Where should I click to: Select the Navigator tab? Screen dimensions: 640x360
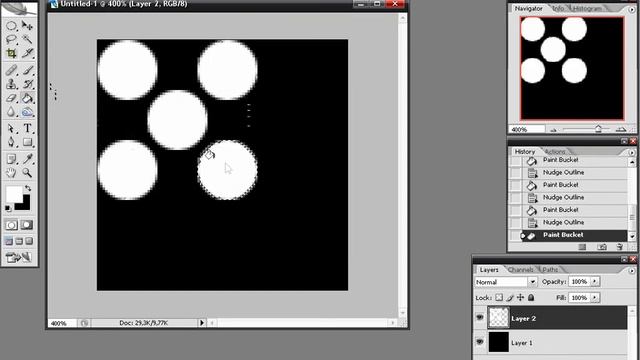[x=529, y=9]
